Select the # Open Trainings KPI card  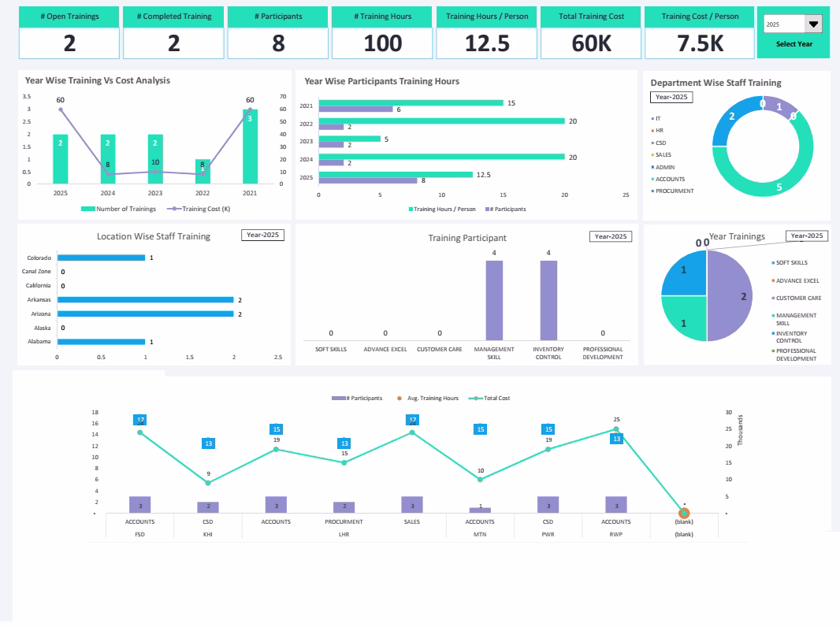coord(69,17)
